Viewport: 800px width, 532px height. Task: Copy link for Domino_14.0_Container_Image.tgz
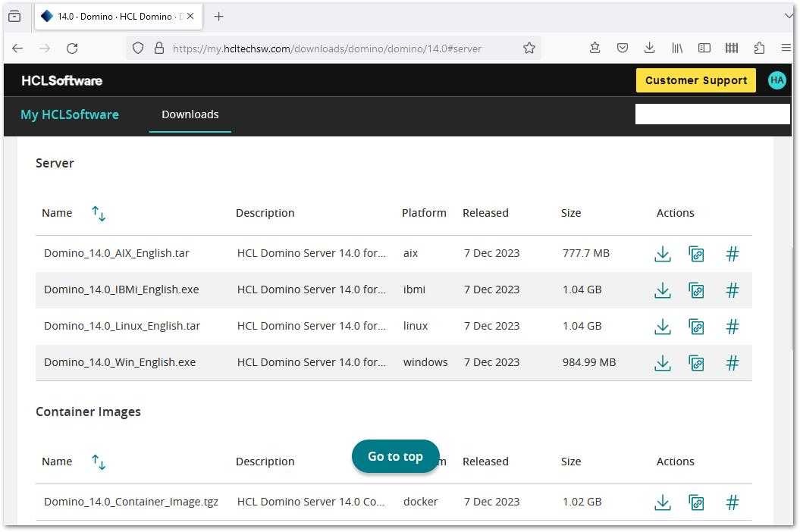696,502
